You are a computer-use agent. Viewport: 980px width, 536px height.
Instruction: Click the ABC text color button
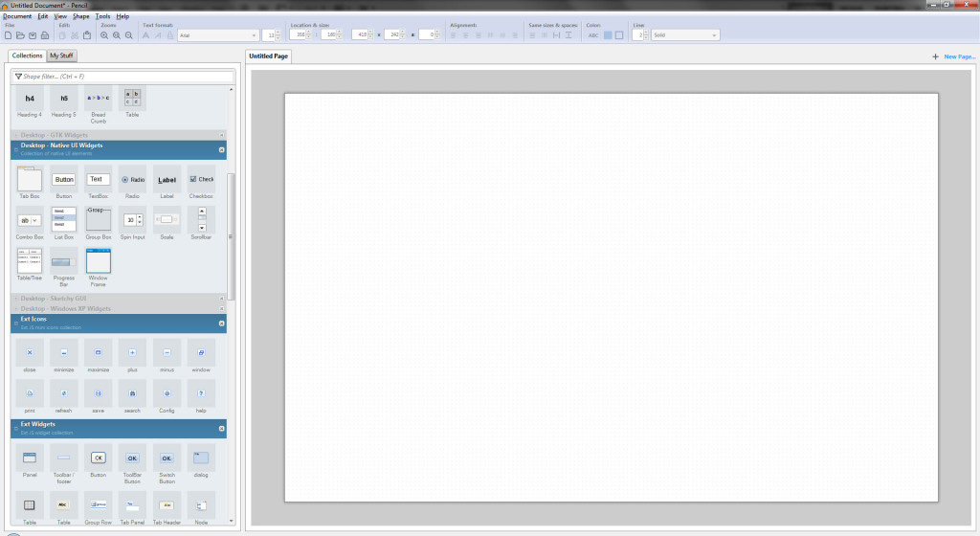593,35
